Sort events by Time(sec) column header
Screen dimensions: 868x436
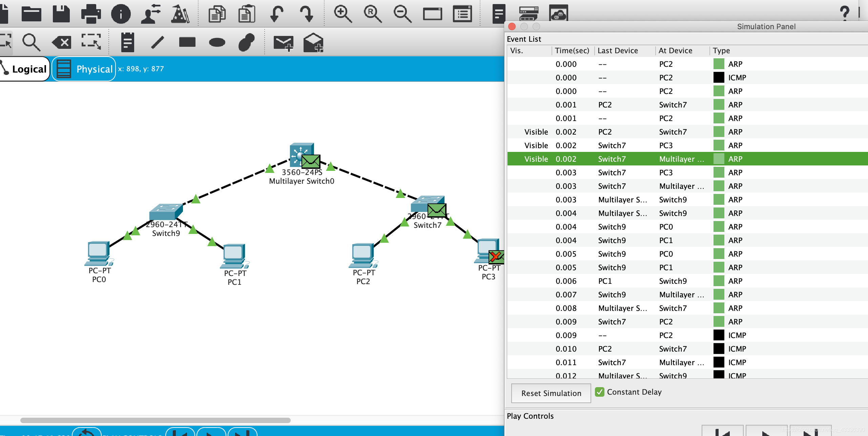pos(572,51)
